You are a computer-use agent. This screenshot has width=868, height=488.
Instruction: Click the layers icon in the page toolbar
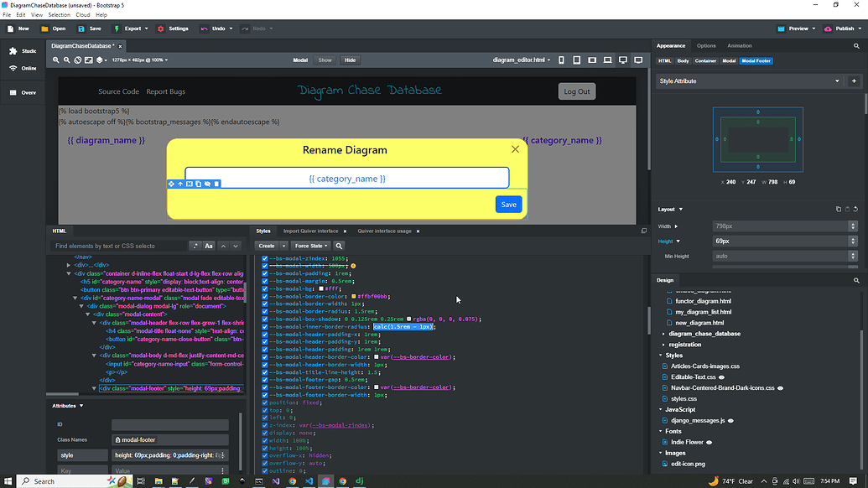tap(99, 60)
